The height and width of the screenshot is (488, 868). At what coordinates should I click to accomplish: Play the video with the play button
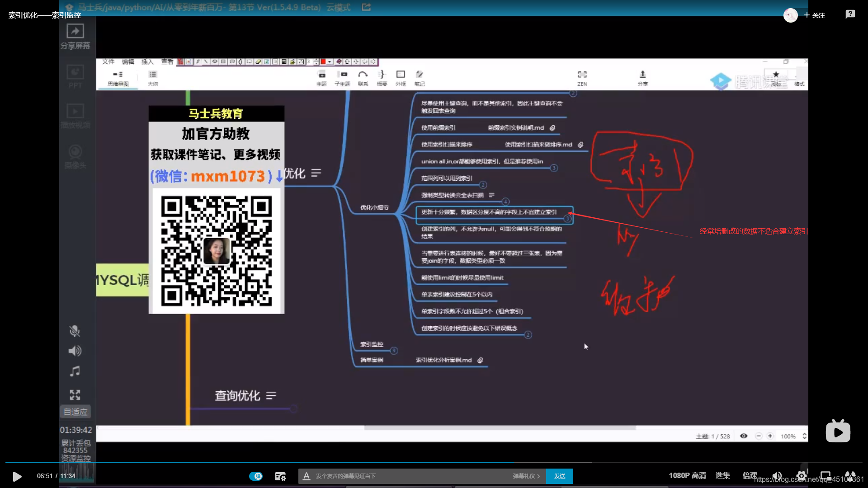[17, 476]
